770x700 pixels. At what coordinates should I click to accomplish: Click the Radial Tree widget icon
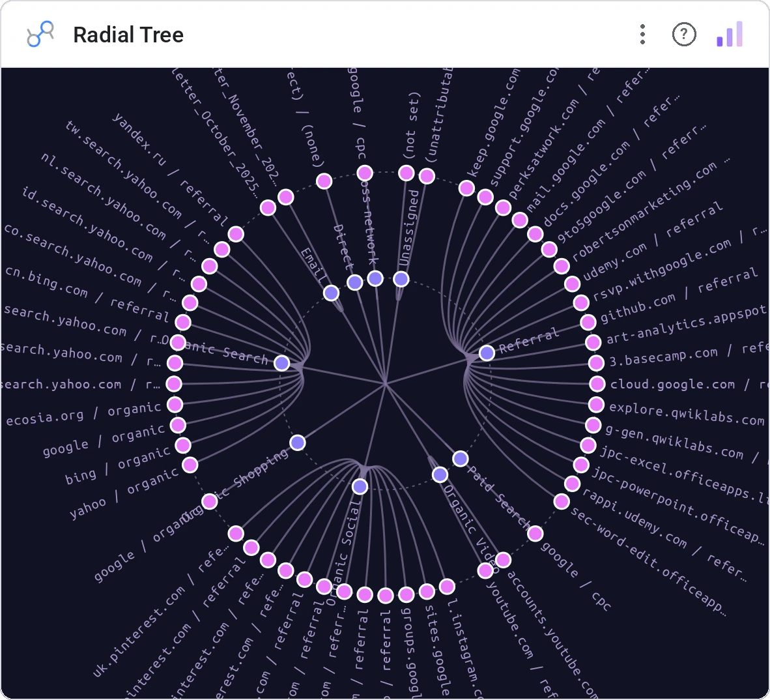point(40,35)
